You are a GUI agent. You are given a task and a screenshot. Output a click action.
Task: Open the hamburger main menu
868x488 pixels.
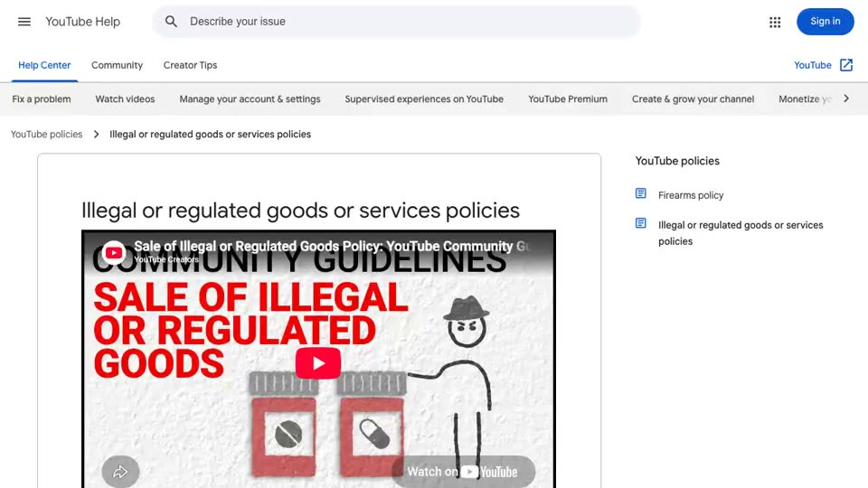[24, 22]
